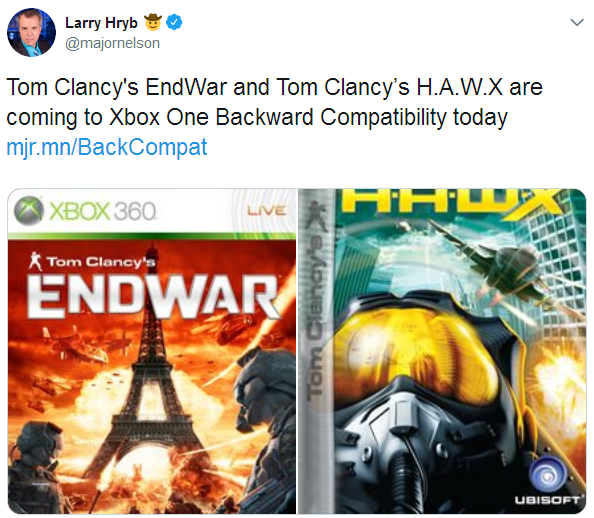Open the @majornelson handle link
Viewport: 594px width, 518px height.
click(x=113, y=43)
